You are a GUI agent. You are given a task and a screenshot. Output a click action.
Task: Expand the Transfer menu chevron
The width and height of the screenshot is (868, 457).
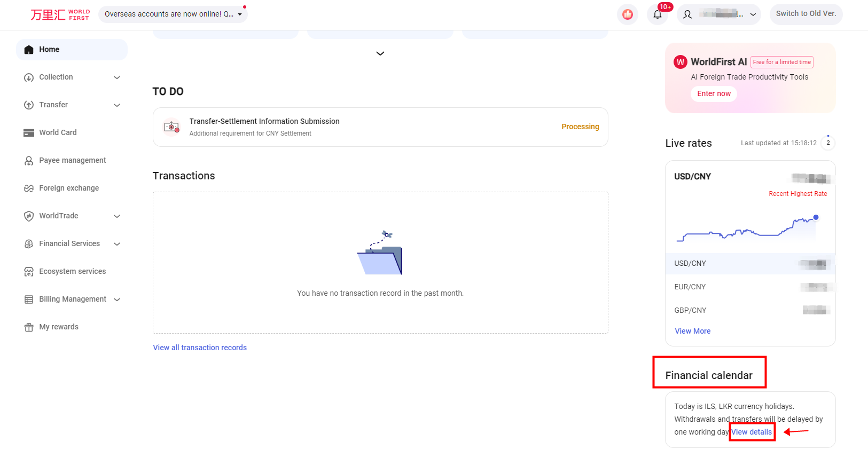click(x=117, y=105)
